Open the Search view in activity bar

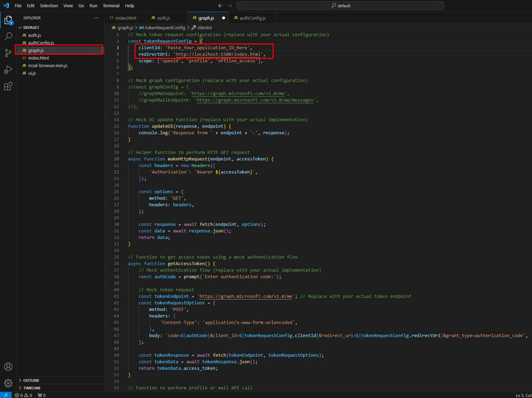coord(8,37)
